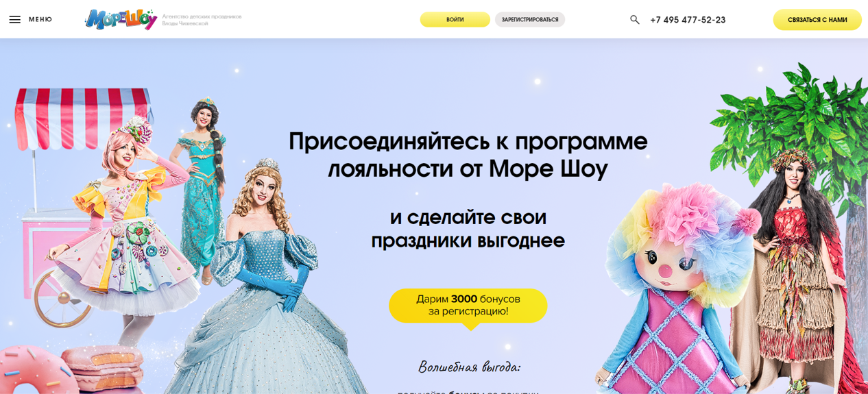The image size is (868, 394).
Task: Click the праздники выгоднее subheading
Action: pyautogui.click(x=468, y=241)
